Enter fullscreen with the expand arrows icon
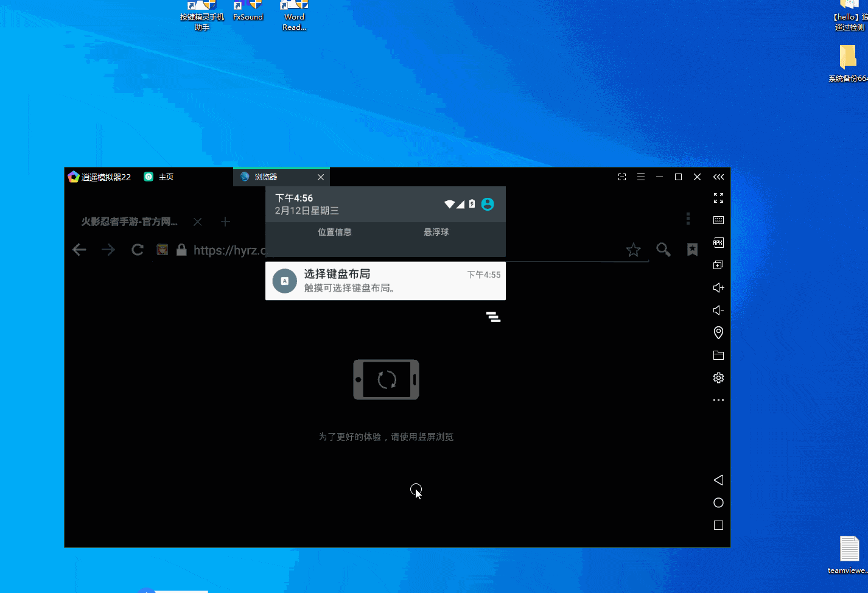This screenshot has width=868, height=593. 718,198
